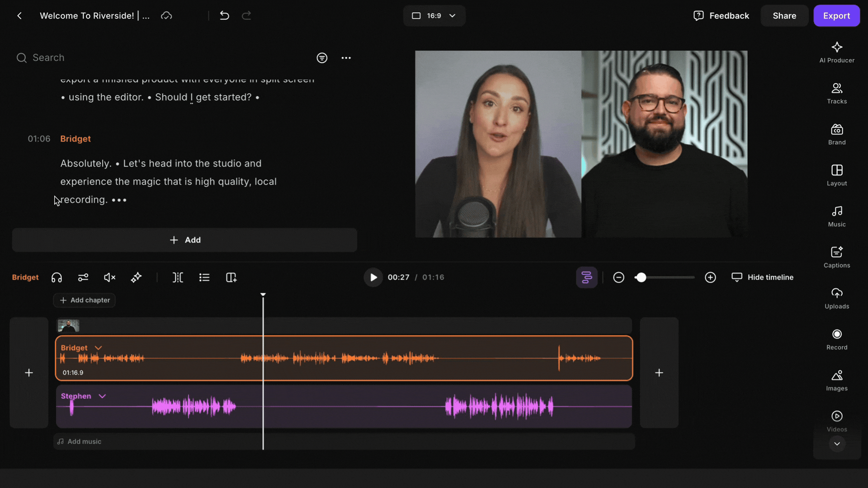This screenshot has height=488, width=868.
Task: Undo the last edit
Action: pyautogui.click(x=224, y=16)
